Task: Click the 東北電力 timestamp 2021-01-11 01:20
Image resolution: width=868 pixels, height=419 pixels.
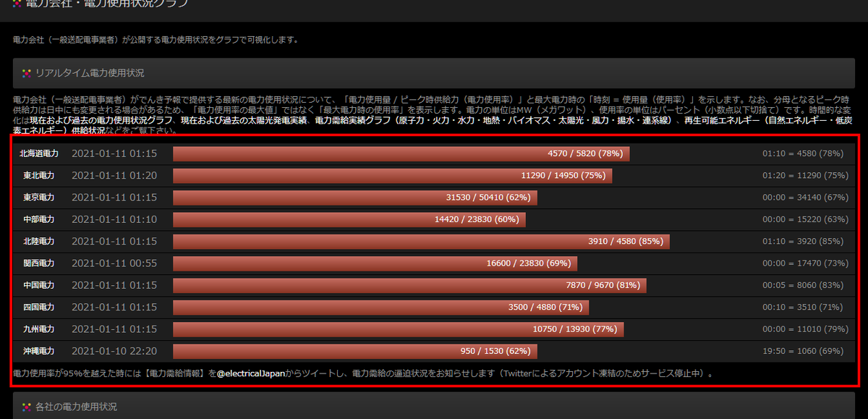Action: point(114,175)
